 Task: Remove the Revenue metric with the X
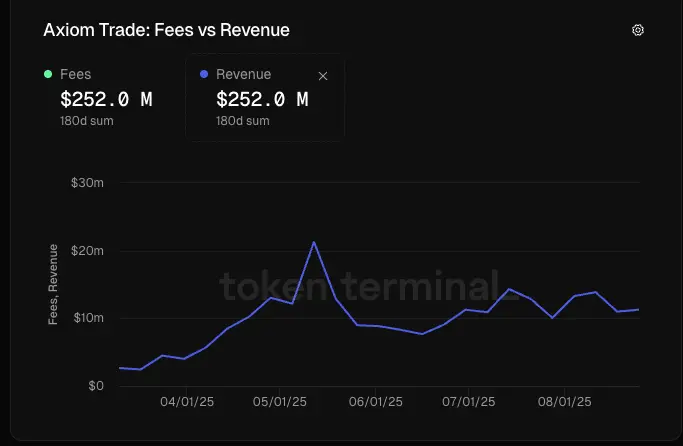[323, 76]
